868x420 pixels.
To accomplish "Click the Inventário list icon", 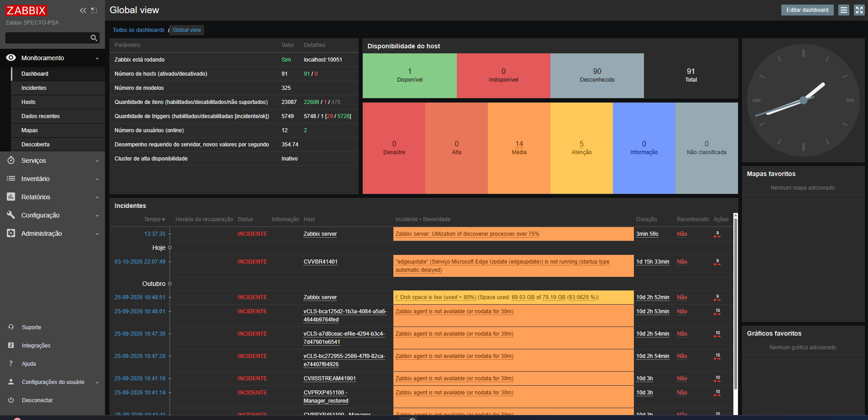I will [11, 178].
